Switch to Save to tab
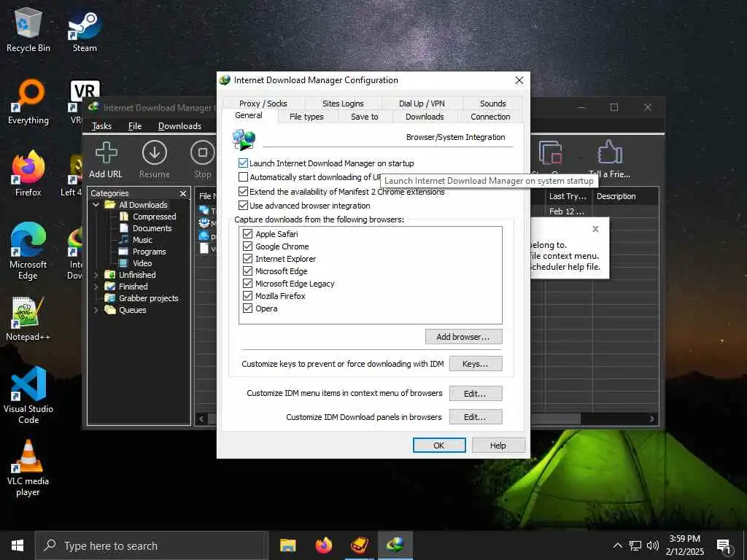Screen dimensions: 747x560 click(x=365, y=117)
